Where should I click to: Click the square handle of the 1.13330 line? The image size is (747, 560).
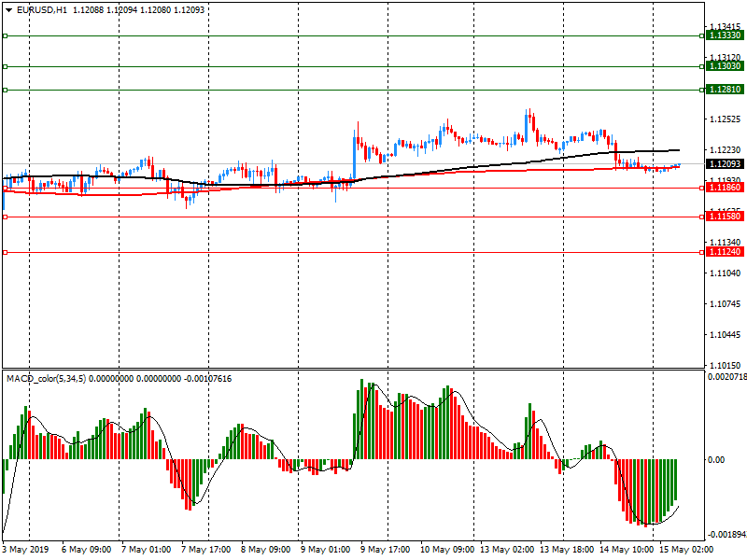tap(6, 35)
